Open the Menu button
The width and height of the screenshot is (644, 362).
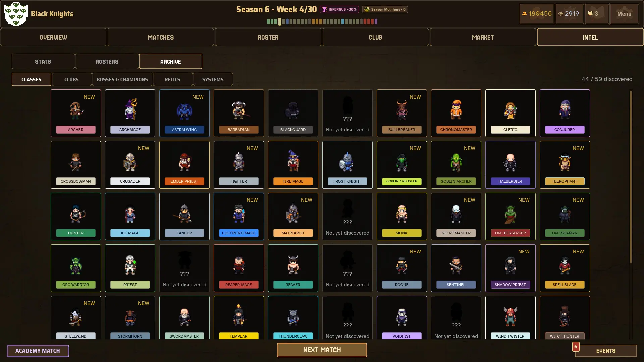coord(624,14)
